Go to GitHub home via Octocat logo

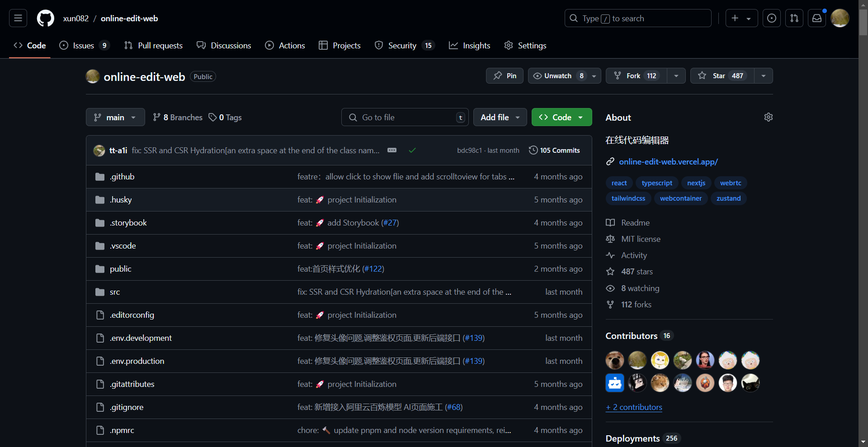(45, 19)
